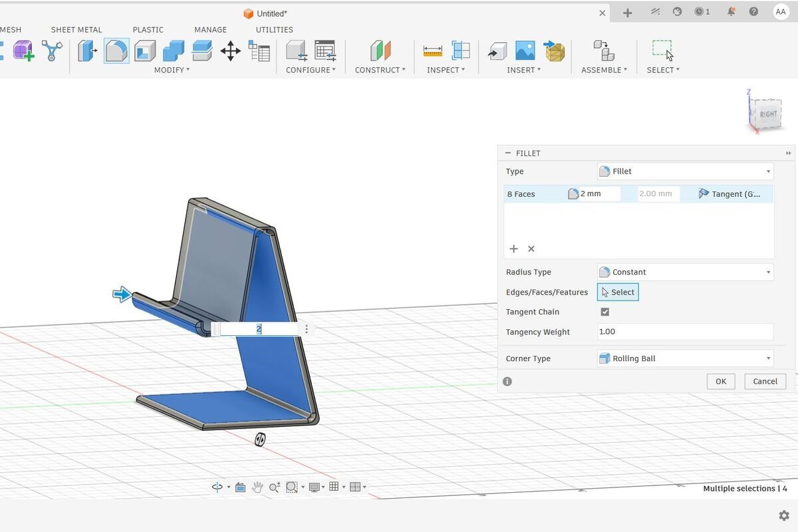Open the Change Parameters tool
Image resolution: width=798 pixels, height=532 pixels.
point(259,51)
